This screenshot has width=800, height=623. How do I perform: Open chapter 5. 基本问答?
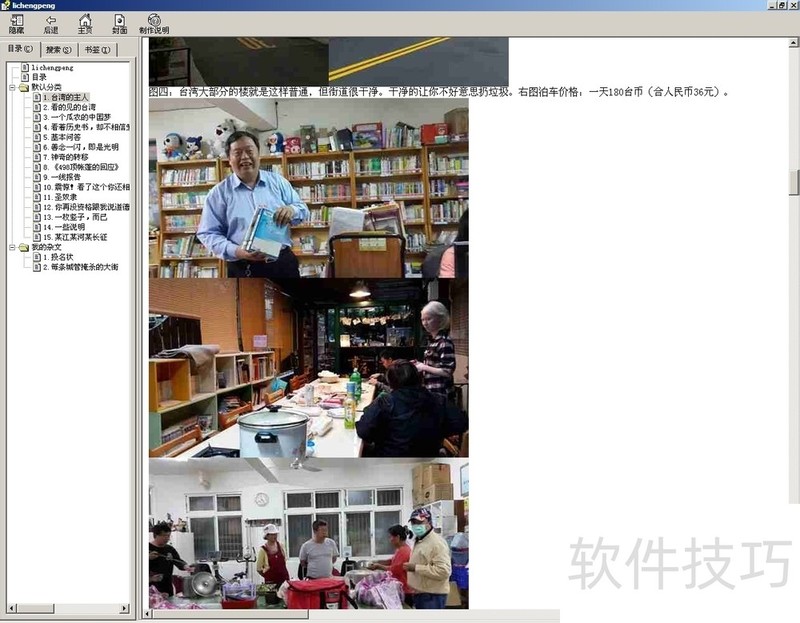click(62, 137)
